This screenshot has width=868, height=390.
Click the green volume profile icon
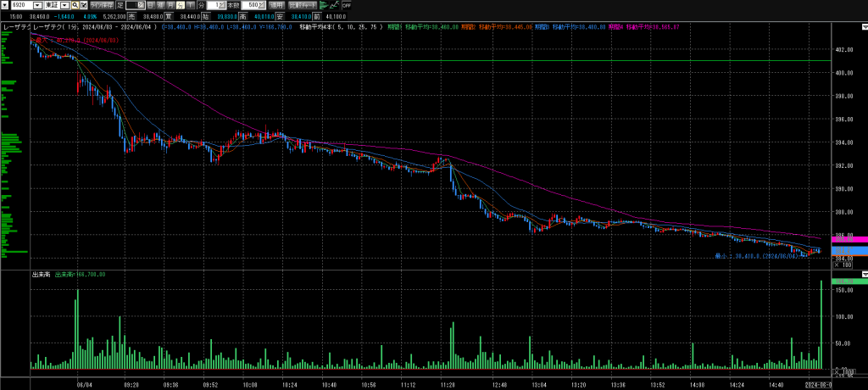coord(322,5)
